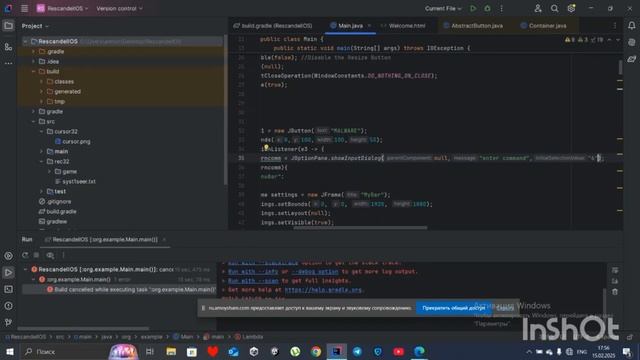Screen dimensions: 640x360
Task: Collapse the RescandelIOS build result node
Action: (x=26, y=269)
